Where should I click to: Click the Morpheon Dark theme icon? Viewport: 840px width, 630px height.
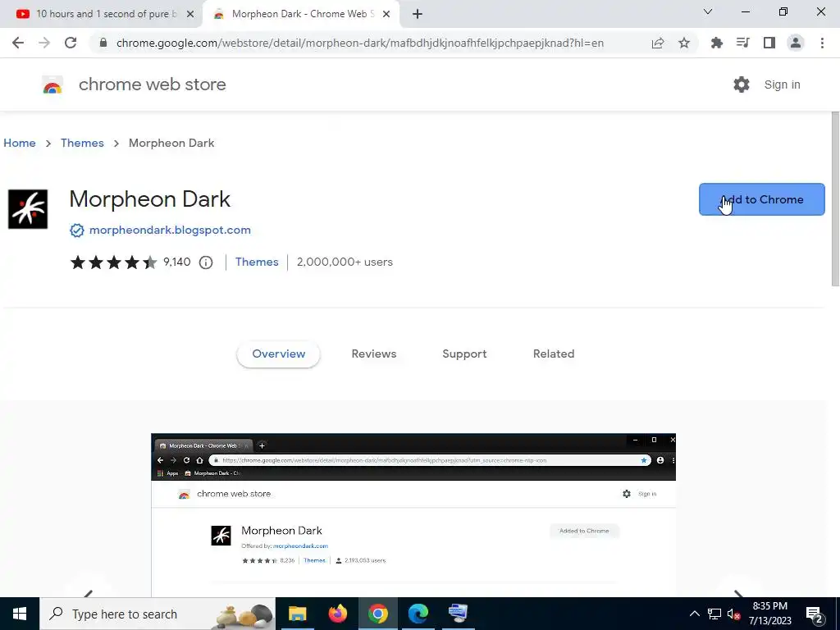coord(28,209)
